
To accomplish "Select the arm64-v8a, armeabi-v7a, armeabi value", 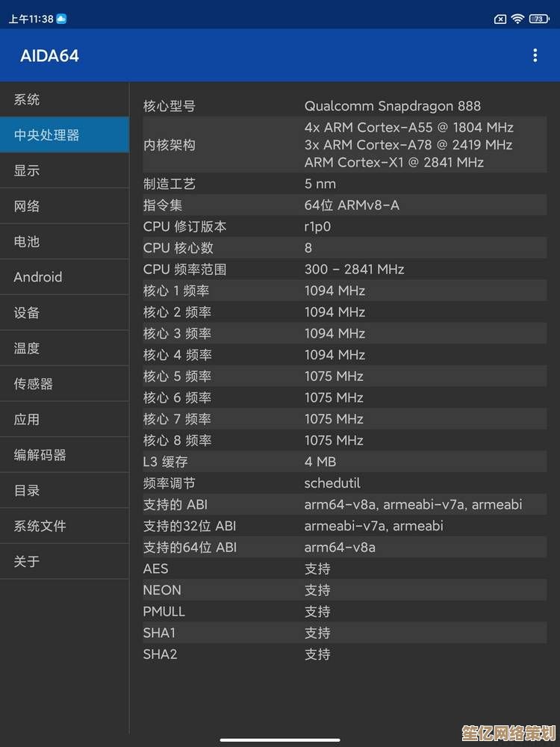I will pos(413,504).
